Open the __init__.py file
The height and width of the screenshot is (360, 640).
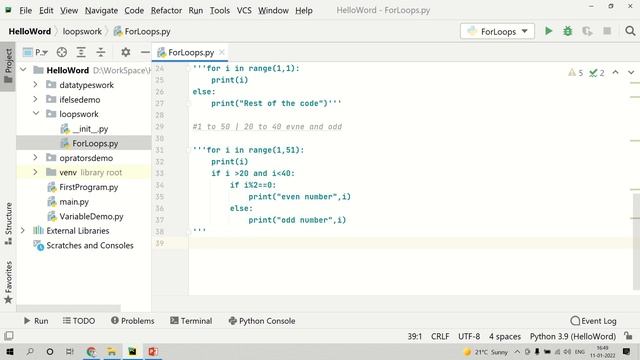pyautogui.click(x=90, y=129)
